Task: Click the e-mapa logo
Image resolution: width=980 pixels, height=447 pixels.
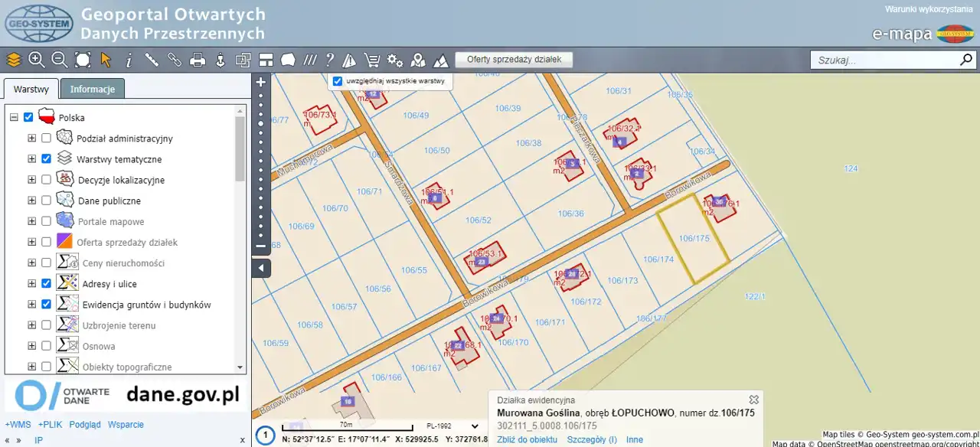Action: coord(923,34)
